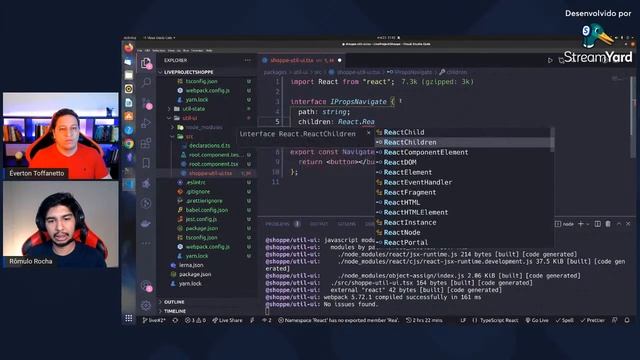Select ReactDOM suggestion
The width and height of the screenshot is (640, 360).
tap(462, 162)
